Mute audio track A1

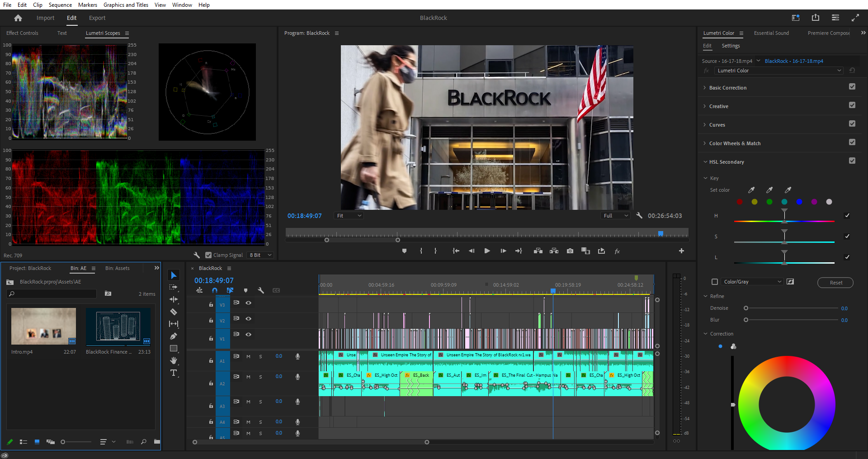click(248, 356)
